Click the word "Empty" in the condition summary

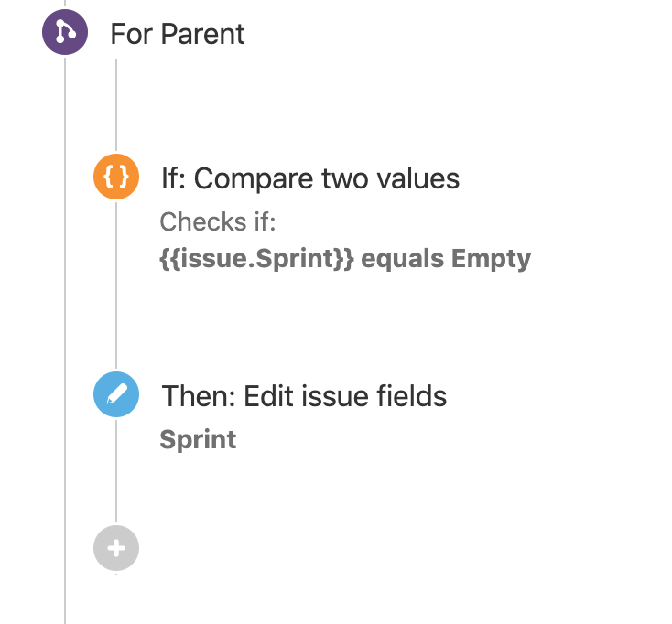click(491, 259)
